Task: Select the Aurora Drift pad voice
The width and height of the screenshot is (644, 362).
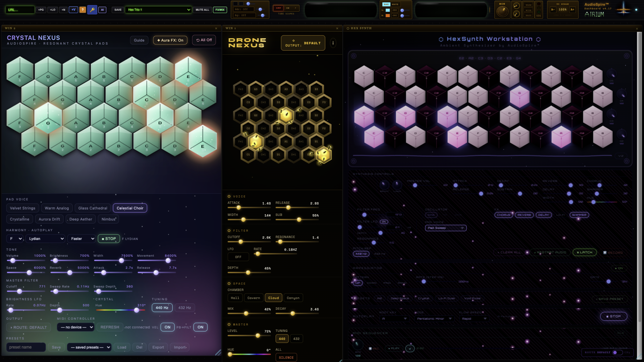Action: (49, 219)
